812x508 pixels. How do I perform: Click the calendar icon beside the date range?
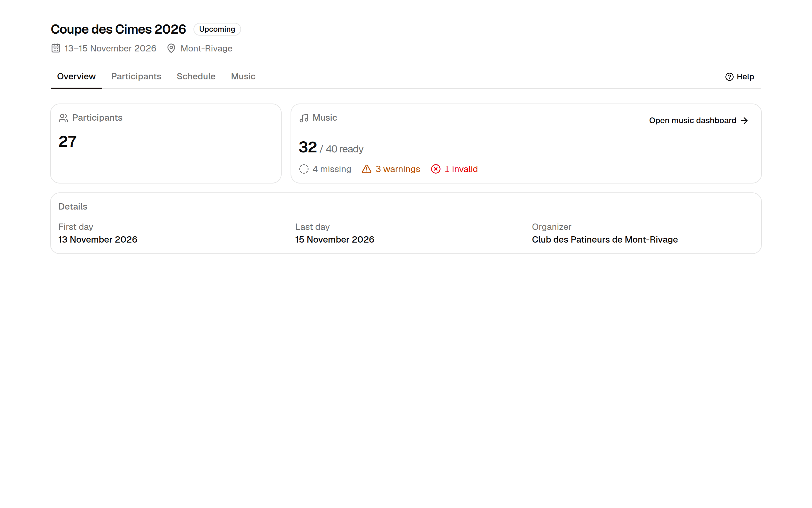pyautogui.click(x=56, y=48)
